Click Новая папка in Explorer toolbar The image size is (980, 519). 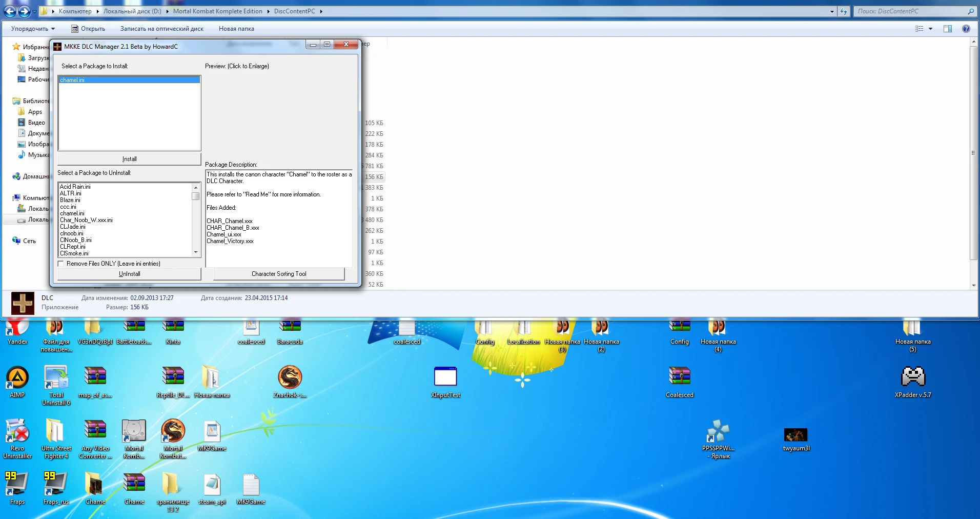click(236, 29)
